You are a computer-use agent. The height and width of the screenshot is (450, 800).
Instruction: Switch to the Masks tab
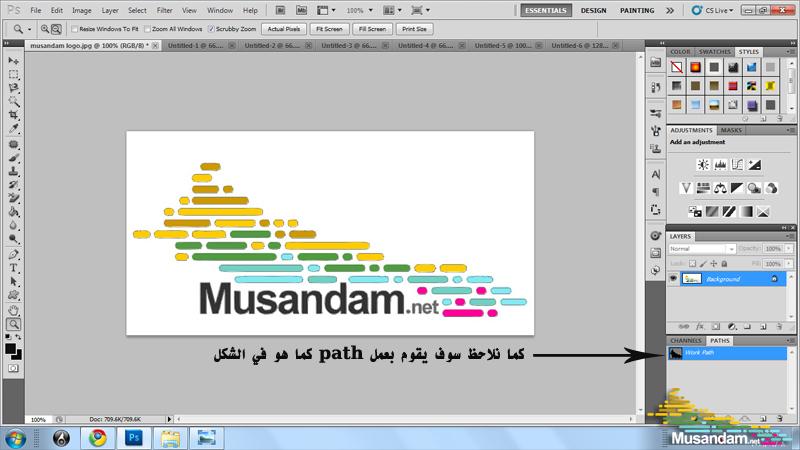coord(731,131)
